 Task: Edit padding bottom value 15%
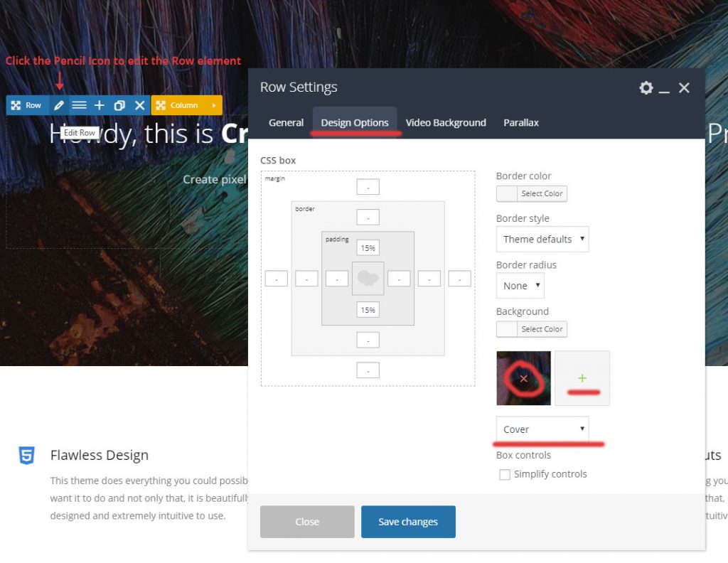coord(368,310)
